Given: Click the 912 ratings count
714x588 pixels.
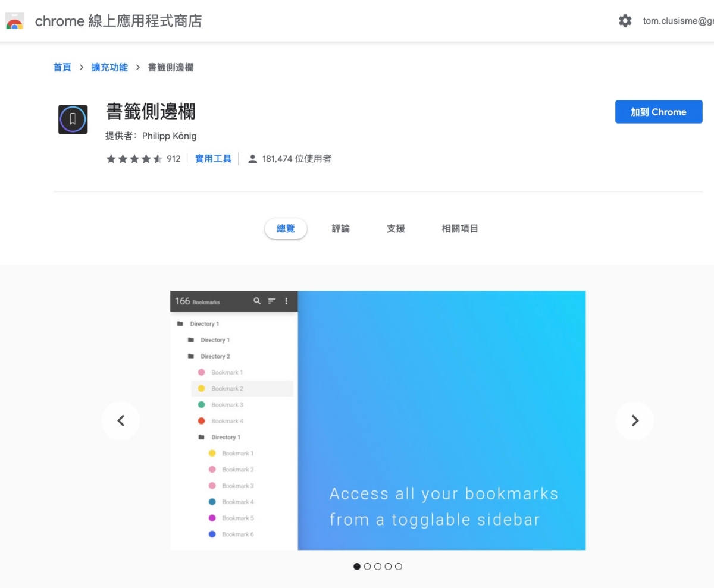Looking at the screenshot, I should (174, 159).
